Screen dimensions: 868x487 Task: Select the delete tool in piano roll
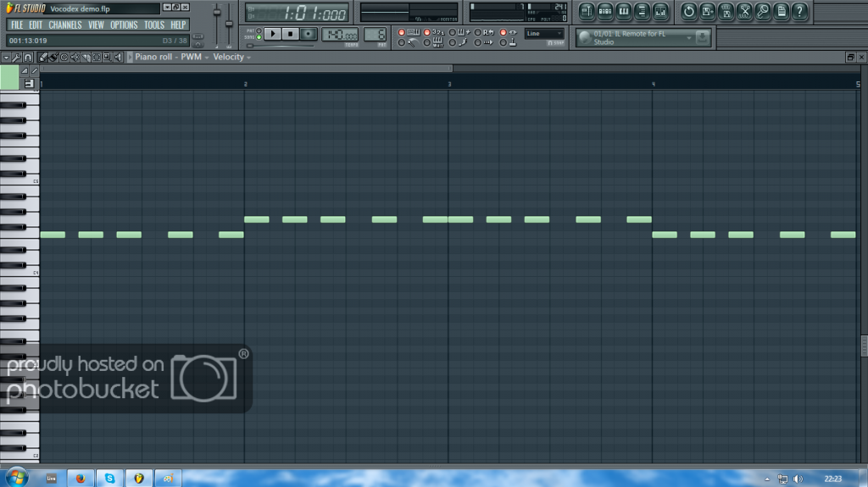click(64, 57)
